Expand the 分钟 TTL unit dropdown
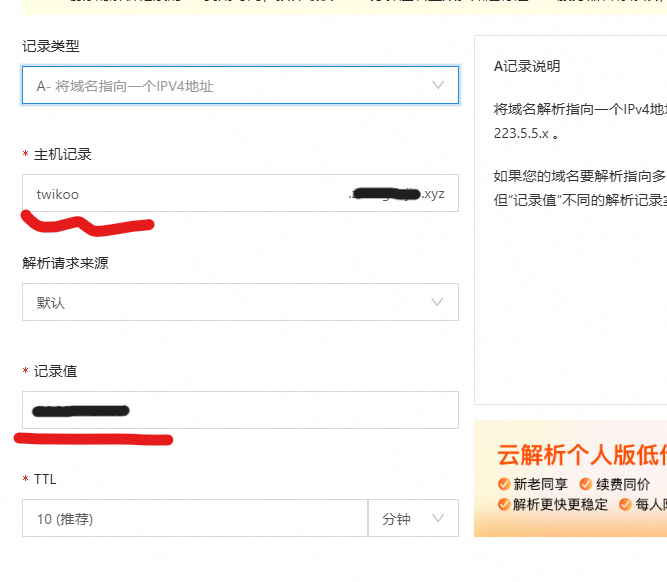 [x=413, y=519]
